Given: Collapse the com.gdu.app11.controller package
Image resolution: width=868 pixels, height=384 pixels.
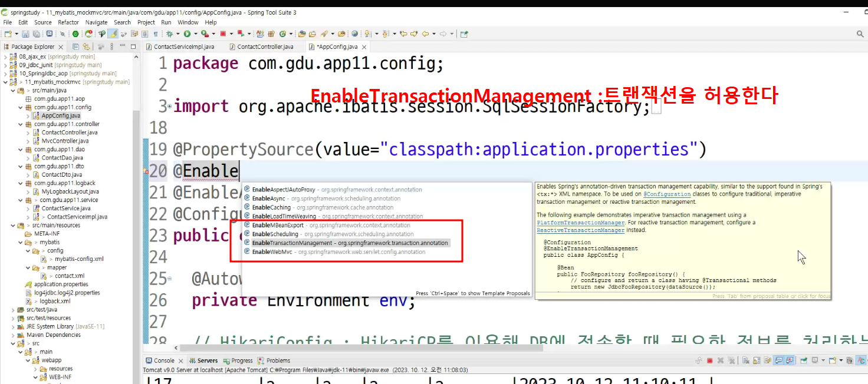Looking at the screenshot, I should point(21,124).
